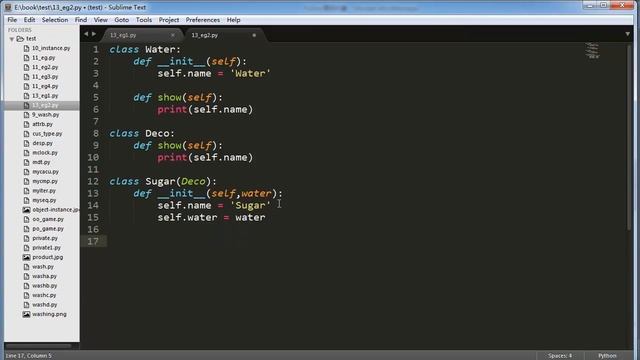Switch to the 13_eg1.py tab
The height and width of the screenshot is (360, 640).
141,35
